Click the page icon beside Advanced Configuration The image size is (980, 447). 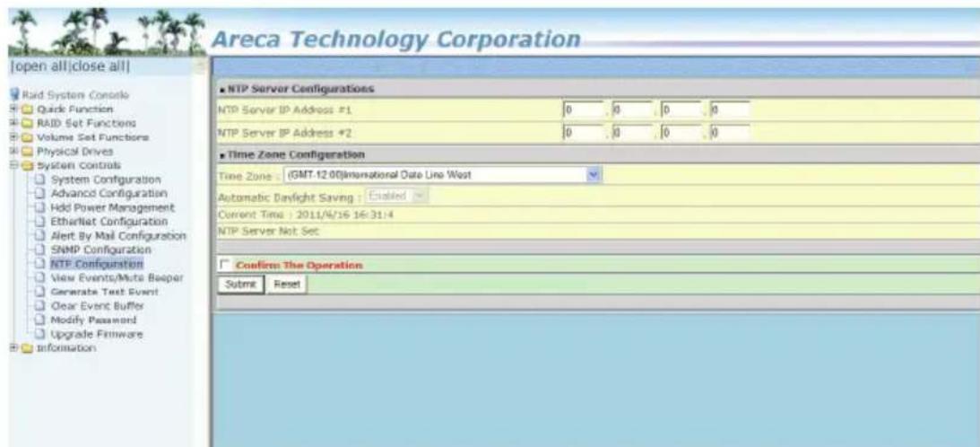(40, 194)
